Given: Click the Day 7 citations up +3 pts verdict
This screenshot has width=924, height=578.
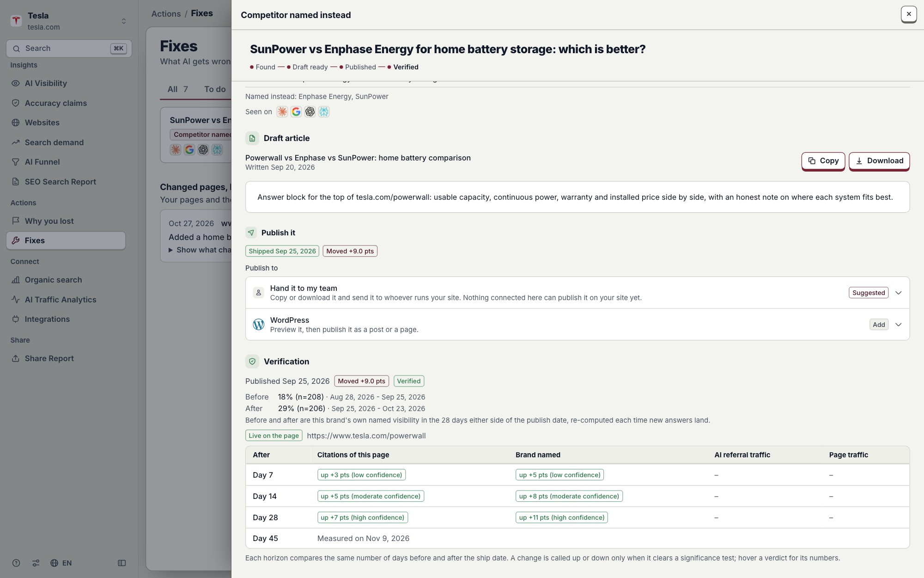Looking at the screenshot, I should click(361, 475).
